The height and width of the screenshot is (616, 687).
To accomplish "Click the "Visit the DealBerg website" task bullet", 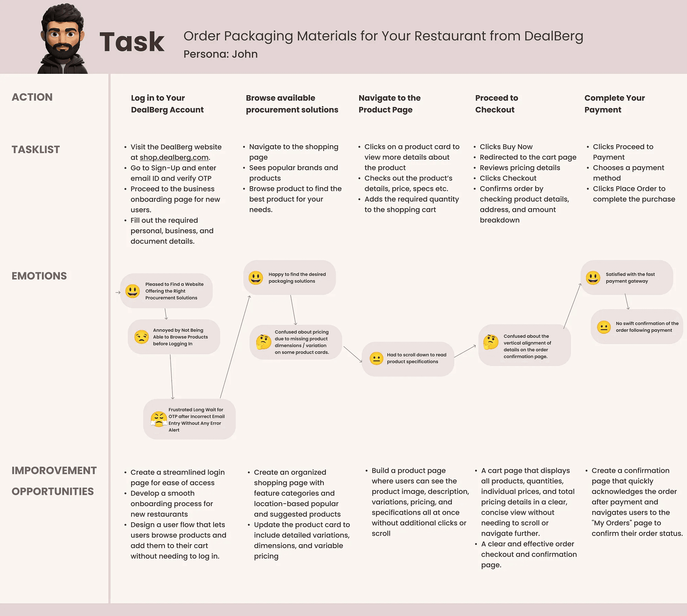I will click(176, 152).
